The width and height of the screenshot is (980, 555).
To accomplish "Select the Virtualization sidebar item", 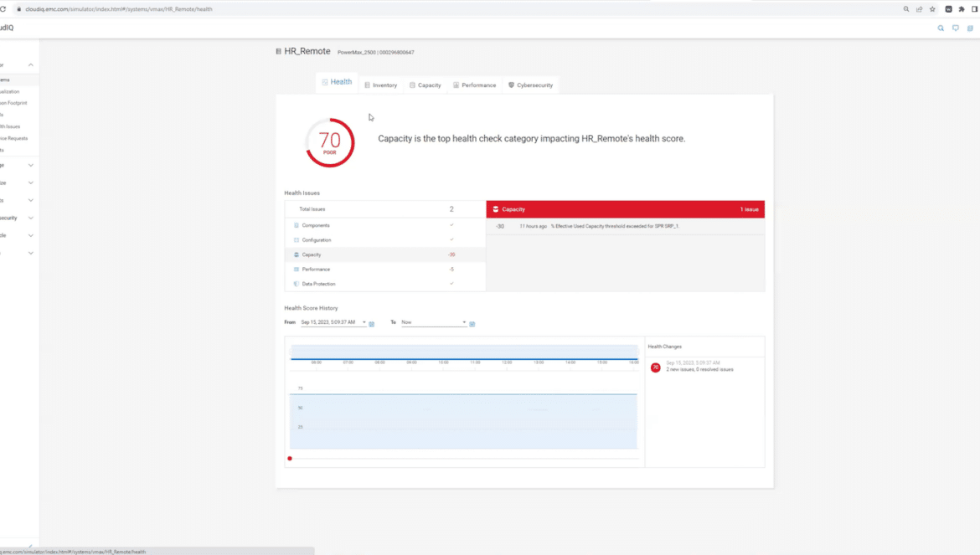I will tap(10, 91).
